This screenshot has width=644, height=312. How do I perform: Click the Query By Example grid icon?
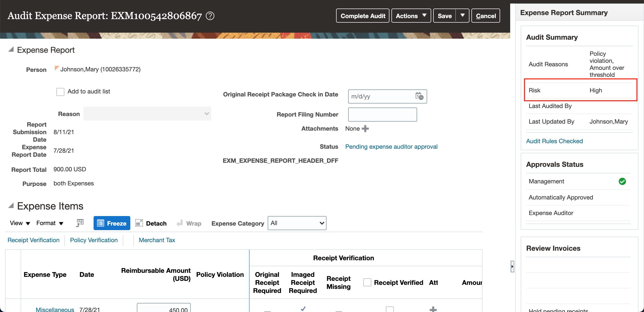(x=79, y=223)
